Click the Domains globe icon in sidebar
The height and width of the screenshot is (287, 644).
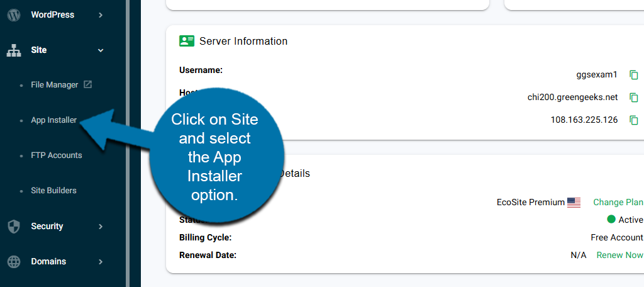click(x=14, y=262)
